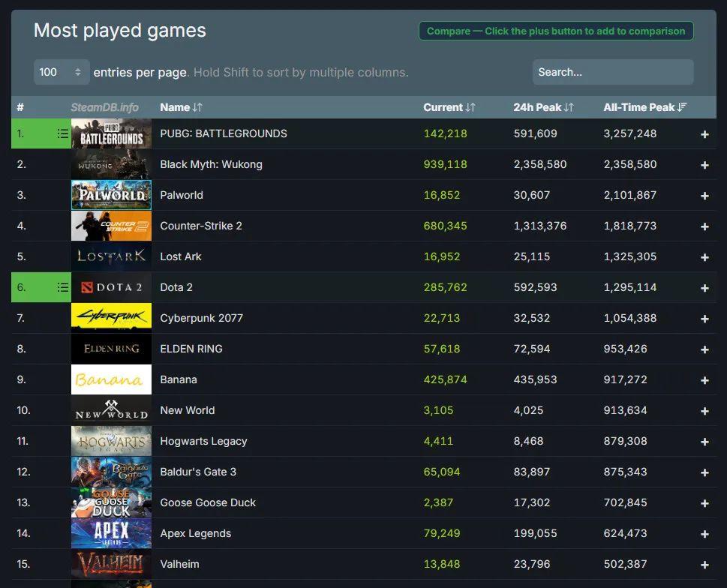Image resolution: width=727 pixels, height=588 pixels.
Task: Sort by 24h Peak column header
Action: pyautogui.click(x=543, y=107)
